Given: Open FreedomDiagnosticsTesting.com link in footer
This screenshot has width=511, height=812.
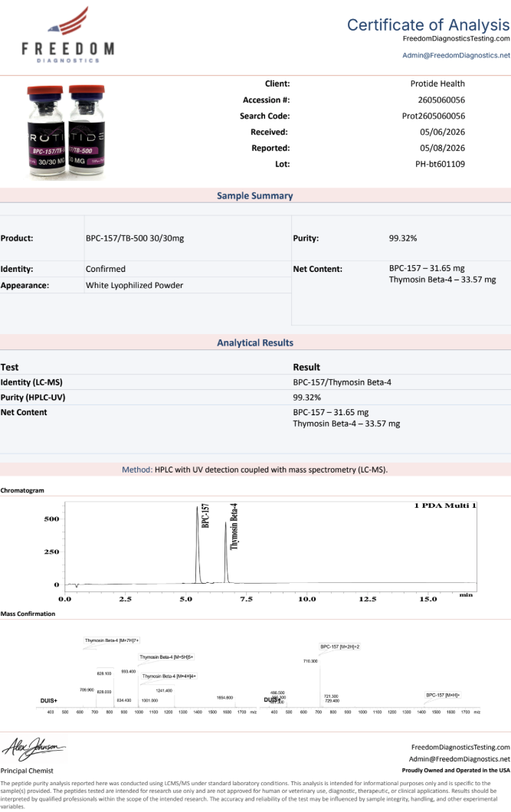Looking at the screenshot, I should [x=460, y=747].
